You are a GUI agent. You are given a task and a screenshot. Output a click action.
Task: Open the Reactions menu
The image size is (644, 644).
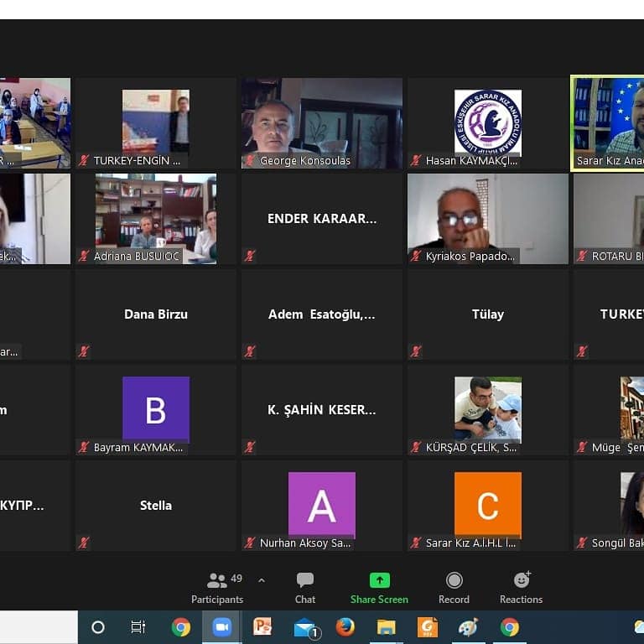tap(521, 587)
